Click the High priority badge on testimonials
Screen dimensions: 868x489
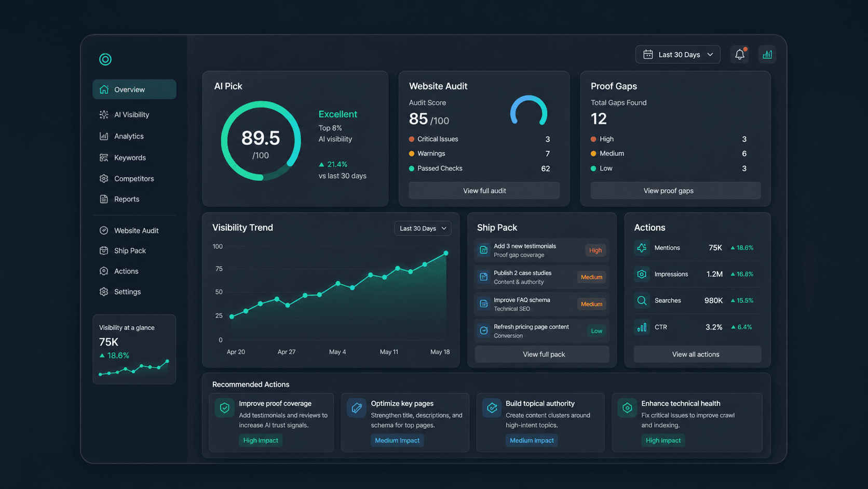coord(595,250)
